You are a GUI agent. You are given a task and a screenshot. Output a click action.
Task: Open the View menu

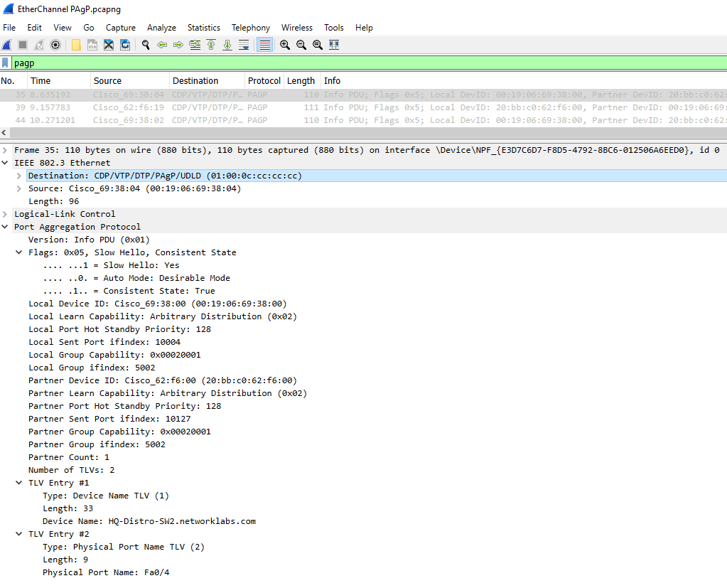pos(62,28)
